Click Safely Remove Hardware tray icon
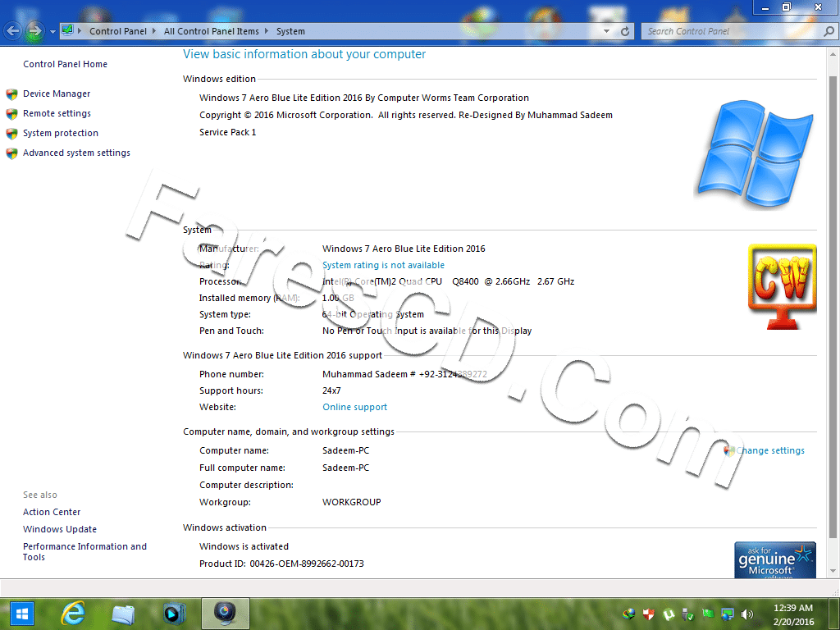 point(688,614)
